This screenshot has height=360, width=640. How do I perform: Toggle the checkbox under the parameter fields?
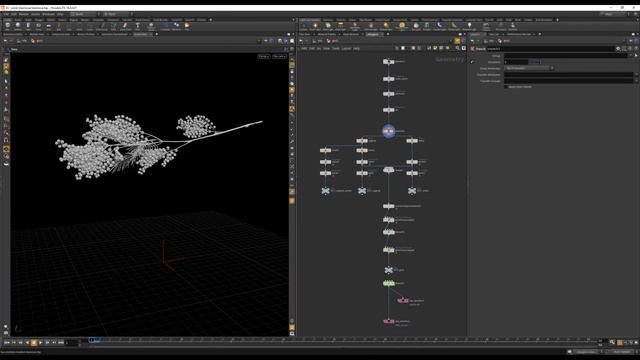coord(506,87)
